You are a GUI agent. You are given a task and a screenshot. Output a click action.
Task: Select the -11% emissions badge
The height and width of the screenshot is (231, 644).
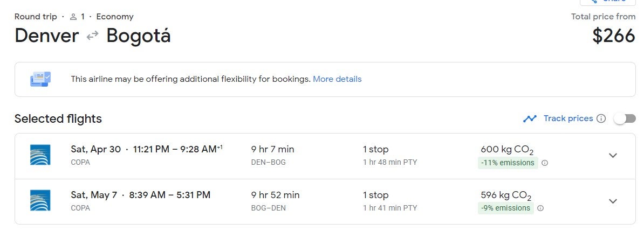coord(508,163)
